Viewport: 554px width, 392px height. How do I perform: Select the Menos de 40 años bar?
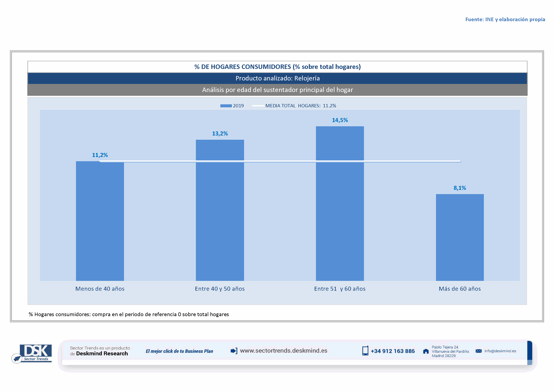100,221
